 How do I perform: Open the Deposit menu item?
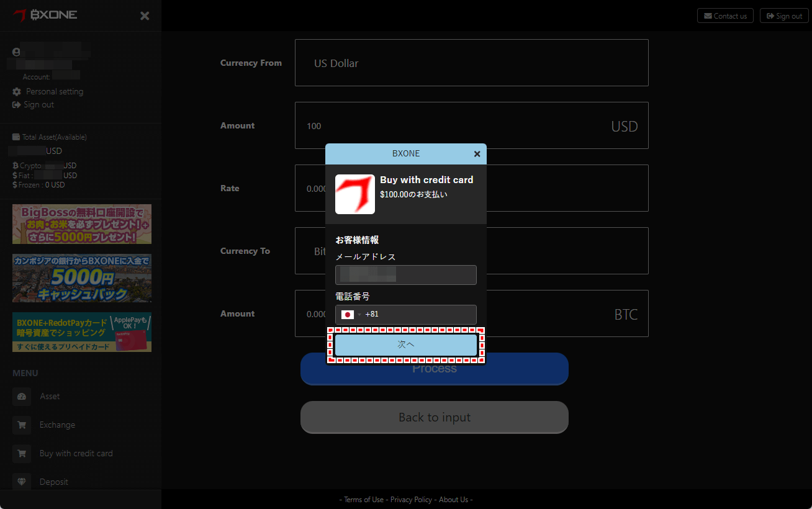tap(54, 482)
